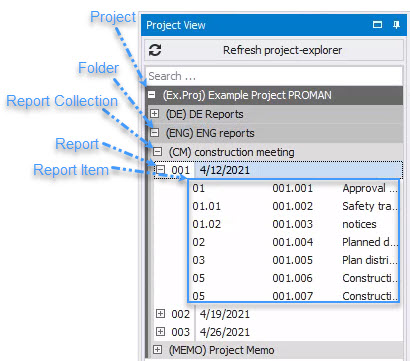Select report item 001.005 Plan distri..
The image size is (410, 361).
pyautogui.click(x=293, y=260)
